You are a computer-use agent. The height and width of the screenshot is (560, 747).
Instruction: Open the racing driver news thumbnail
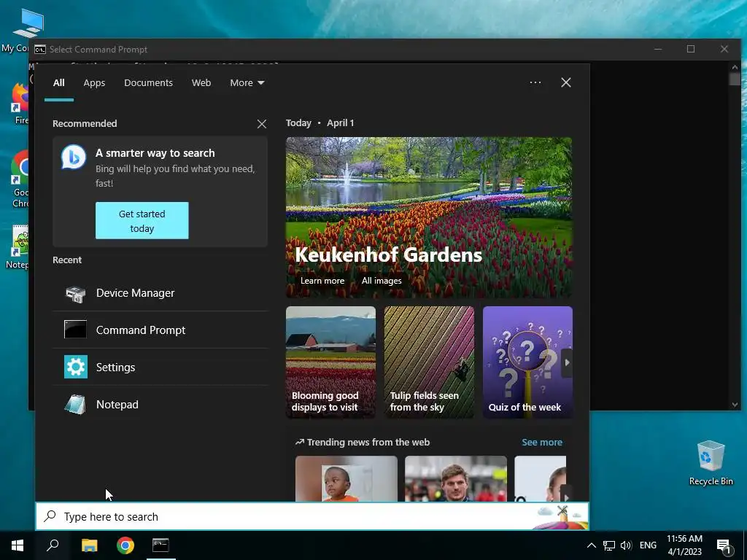(456, 478)
